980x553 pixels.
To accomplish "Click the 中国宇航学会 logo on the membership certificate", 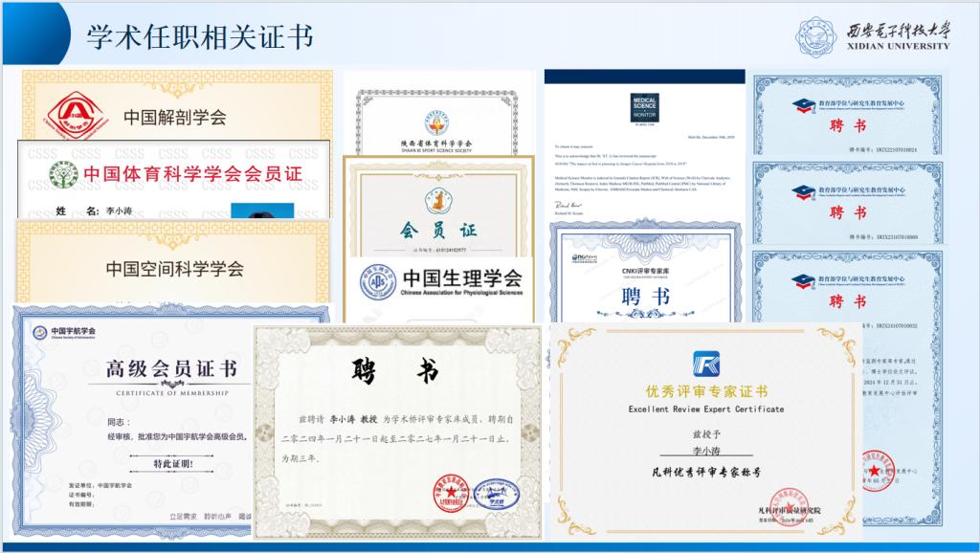I will click(40, 332).
